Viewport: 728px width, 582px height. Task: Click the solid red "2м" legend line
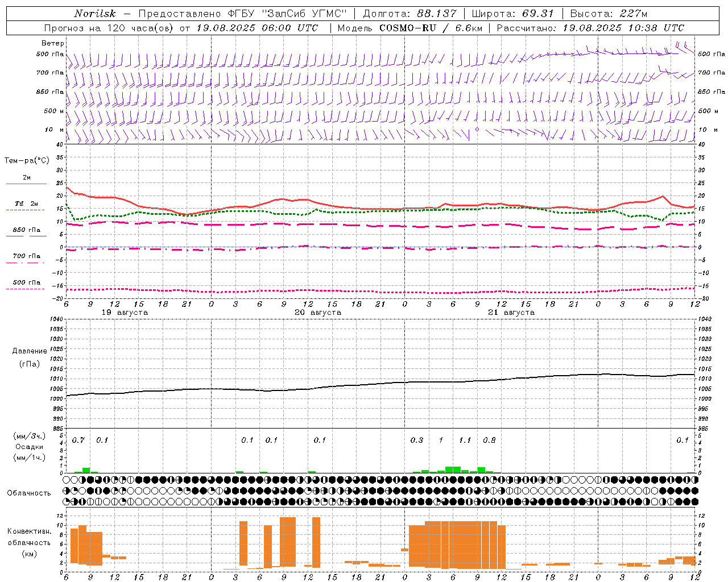pos(26,184)
